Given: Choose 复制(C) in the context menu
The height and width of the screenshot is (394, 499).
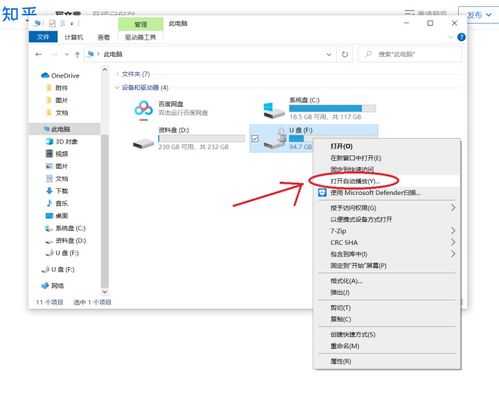Looking at the screenshot, I should pyautogui.click(x=387, y=319).
